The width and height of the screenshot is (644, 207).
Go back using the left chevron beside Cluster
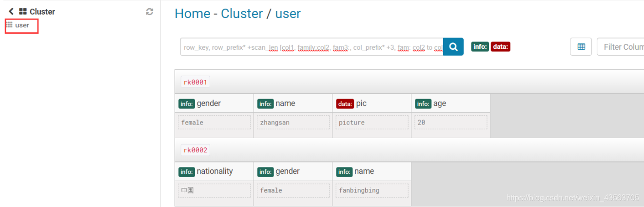[11, 11]
